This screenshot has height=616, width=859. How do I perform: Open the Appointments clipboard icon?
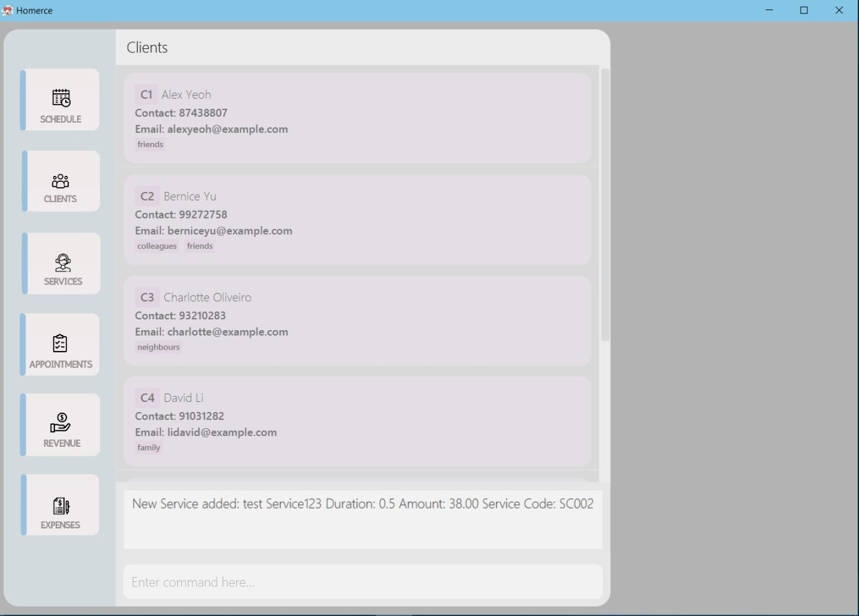(x=60, y=344)
